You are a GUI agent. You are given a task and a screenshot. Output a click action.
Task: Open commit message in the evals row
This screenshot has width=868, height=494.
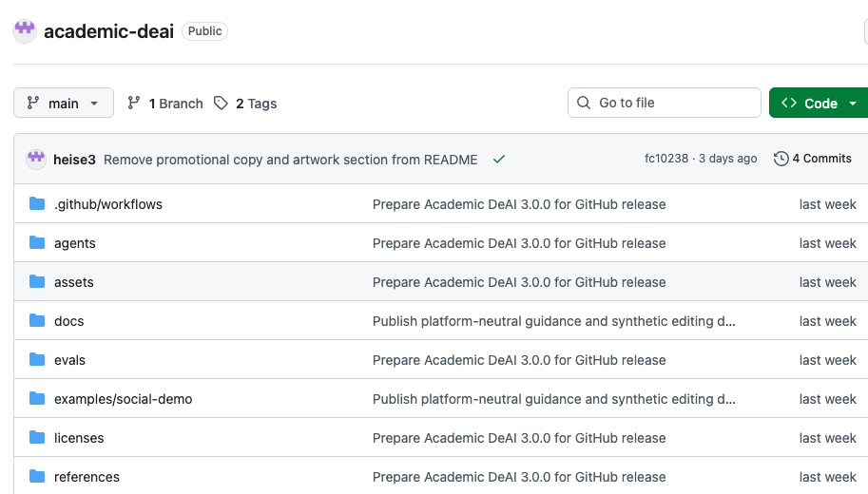[x=519, y=360]
